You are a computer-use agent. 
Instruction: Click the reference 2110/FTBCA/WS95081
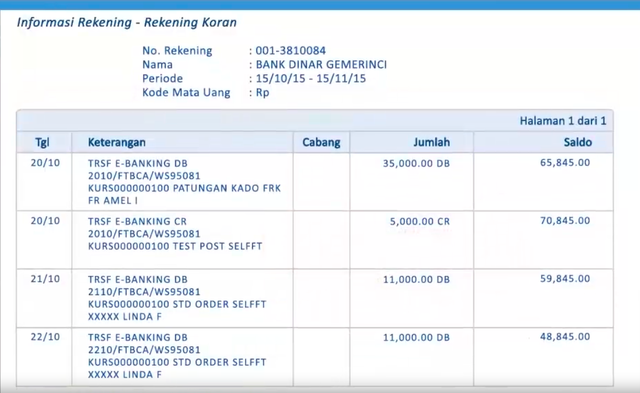point(144,292)
